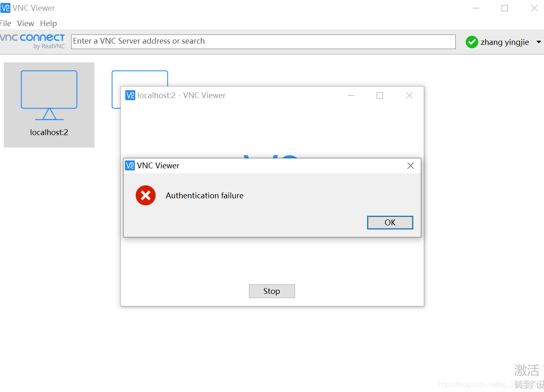The width and height of the screenshot is (544, 392).
Task: Click the 'Authentication failure' message text
Action: pyautogui.click(x=204, y=195)
